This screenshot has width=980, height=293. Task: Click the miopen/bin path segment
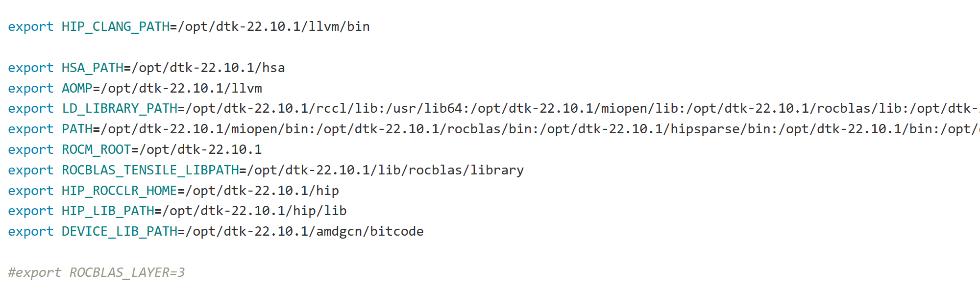269,129
